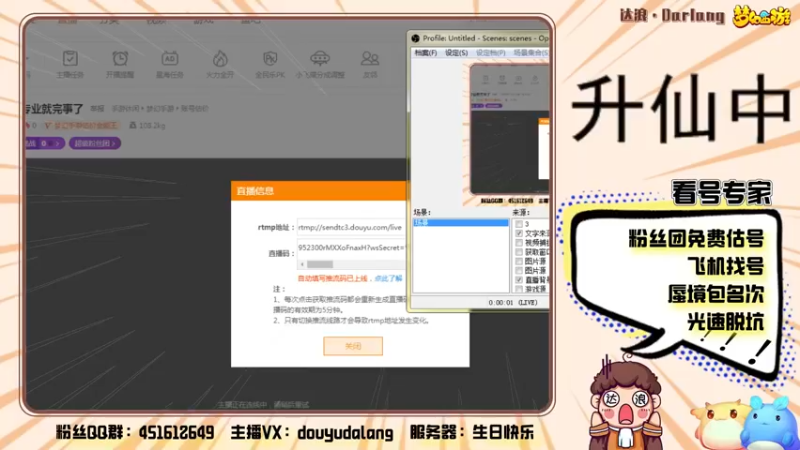Click the 火力全开 flame icon
The image size is (800, 450).
point(220,59)
